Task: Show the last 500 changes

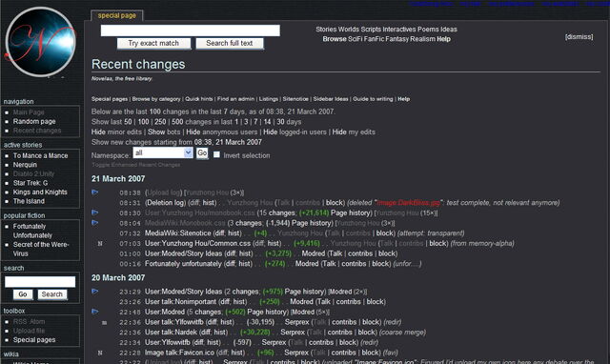Action: [177, 122]
